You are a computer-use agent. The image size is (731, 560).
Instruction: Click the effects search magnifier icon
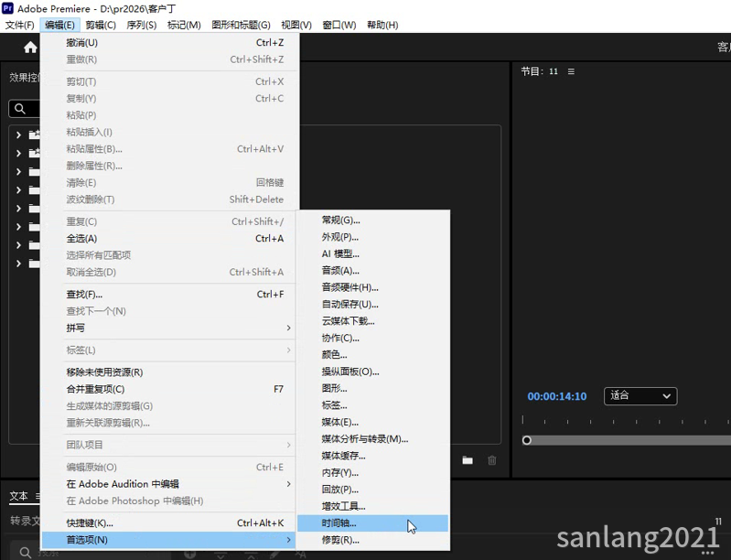click(x=19, y=109)
